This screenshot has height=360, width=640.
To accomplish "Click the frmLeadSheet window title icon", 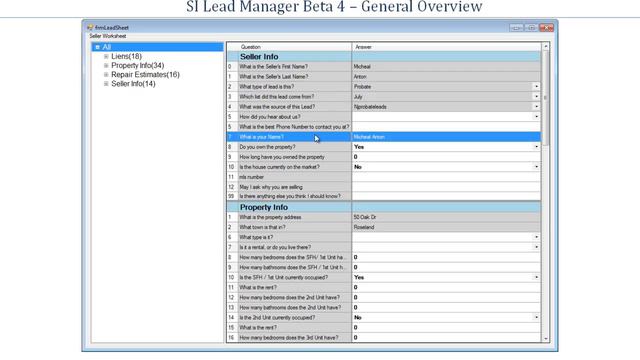I will click(x=90, y=28).
